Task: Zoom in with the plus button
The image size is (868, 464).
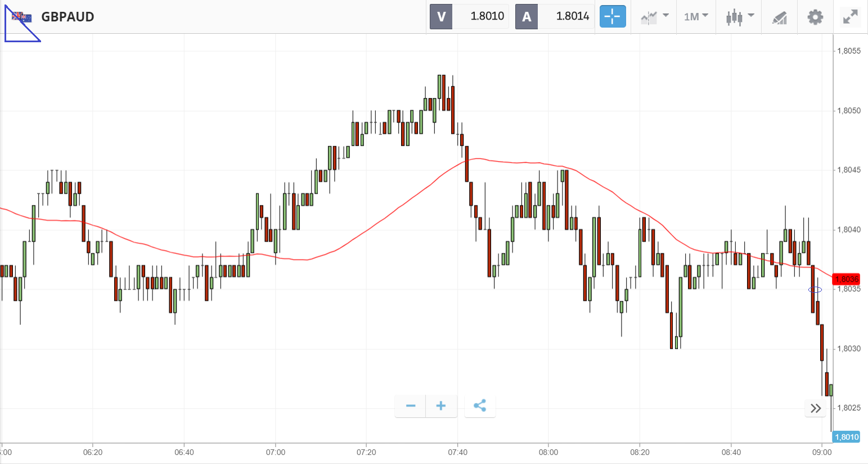Action: coord(441,406)
